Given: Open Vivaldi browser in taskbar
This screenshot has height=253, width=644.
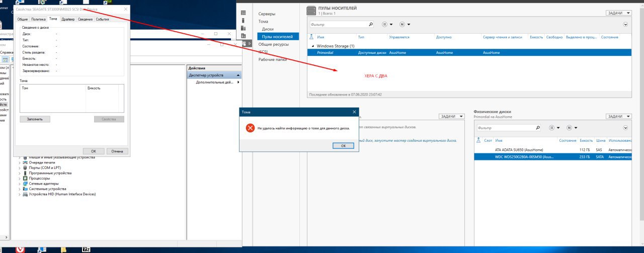Looking at the screenshot, I should pyautogui.click(x=21, y=249).
